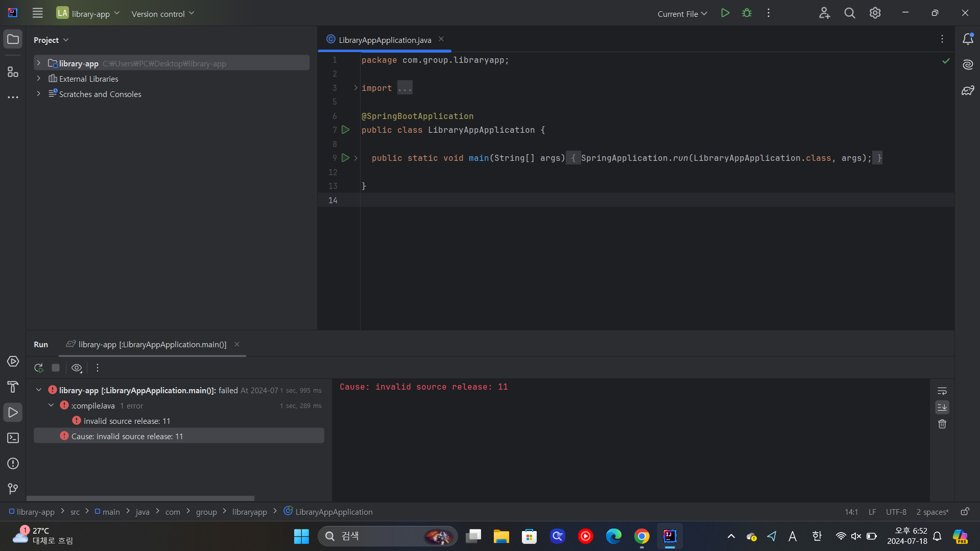The image size is (980, 551).
Task: Toggle soft-wrap in console output
Action: point(942,391)
